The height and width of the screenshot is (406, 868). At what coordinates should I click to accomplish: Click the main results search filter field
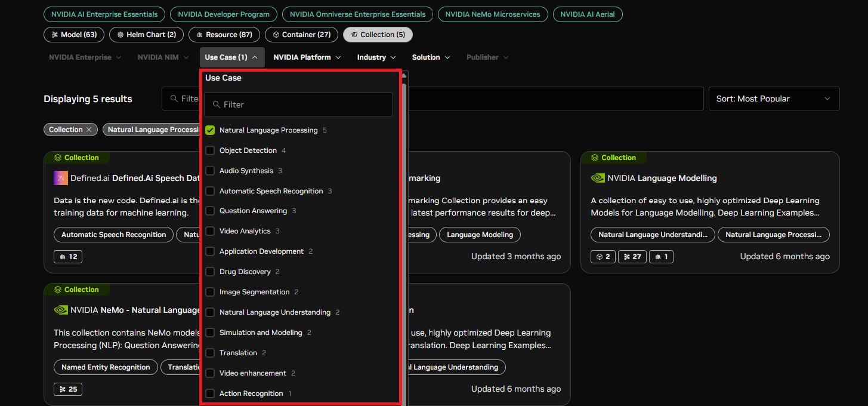pyautogui.click(x=433, y=99)
